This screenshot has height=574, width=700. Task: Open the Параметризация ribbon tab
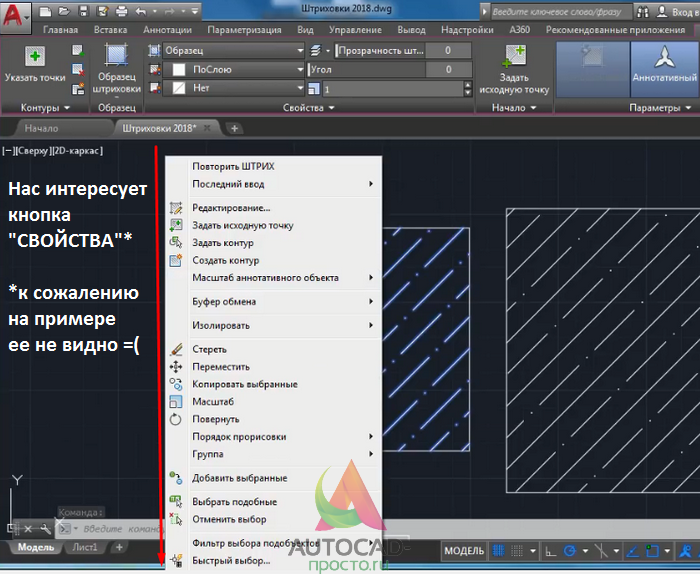[244, 30]
